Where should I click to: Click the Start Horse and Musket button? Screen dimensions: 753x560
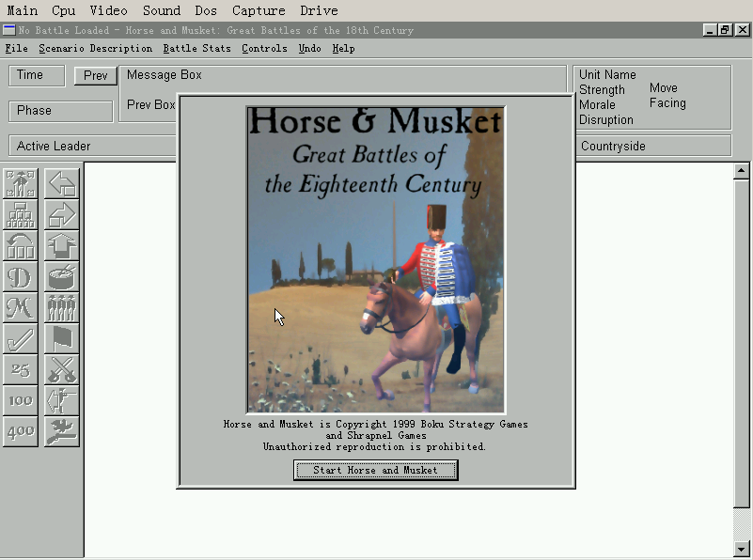375,470
